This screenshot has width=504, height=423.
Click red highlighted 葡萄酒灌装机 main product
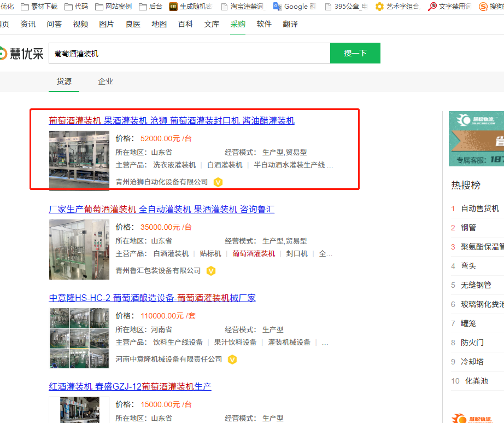[254, 254]
